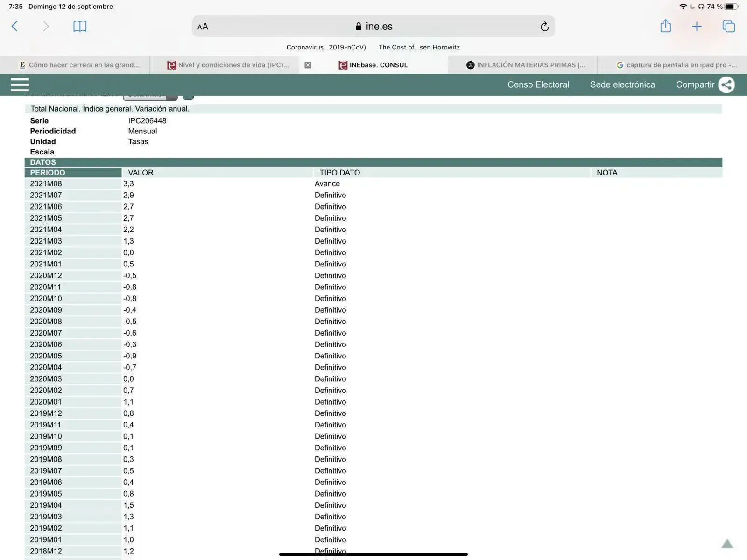This screenshot has width=747, height=560.
Task: Open the Censo Electoral link
Action: [x=538, y=84]
